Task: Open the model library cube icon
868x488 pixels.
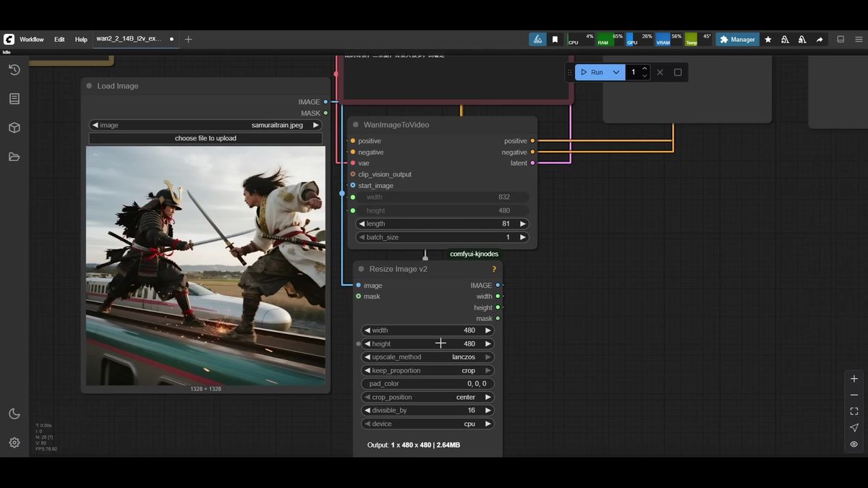Action: pos(14,127)
